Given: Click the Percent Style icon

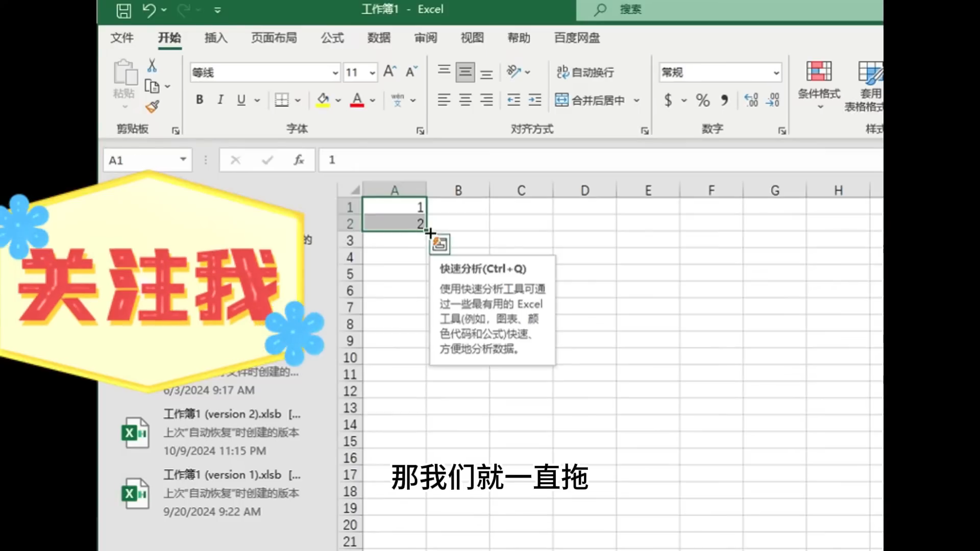Looking at the screenshot, I should [x=703, y=100].
